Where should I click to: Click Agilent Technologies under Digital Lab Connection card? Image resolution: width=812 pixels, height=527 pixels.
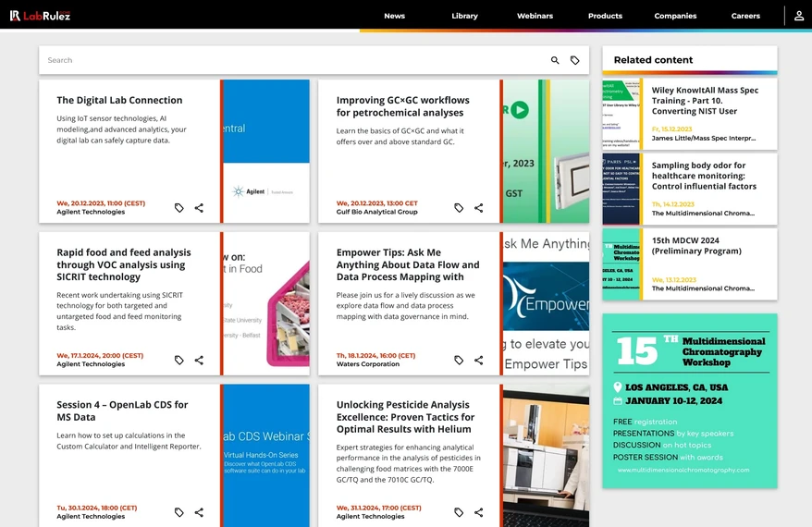tap(91, 212)
